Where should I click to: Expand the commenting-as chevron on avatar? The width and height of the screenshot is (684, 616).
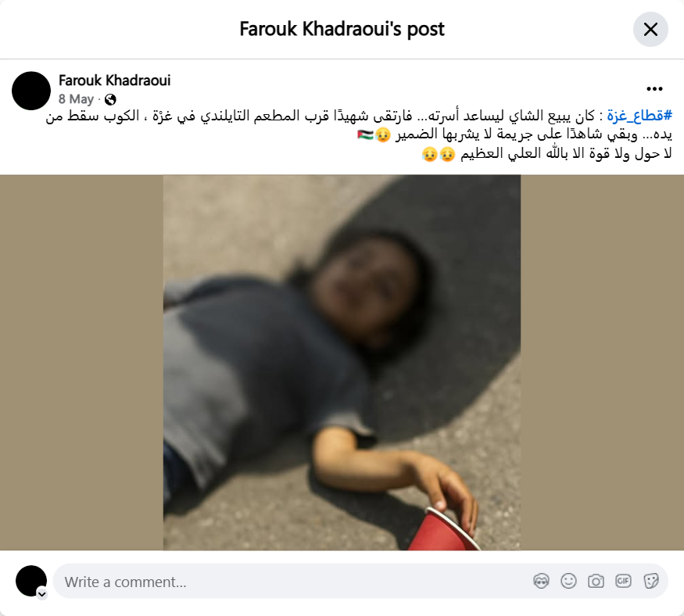42,594
